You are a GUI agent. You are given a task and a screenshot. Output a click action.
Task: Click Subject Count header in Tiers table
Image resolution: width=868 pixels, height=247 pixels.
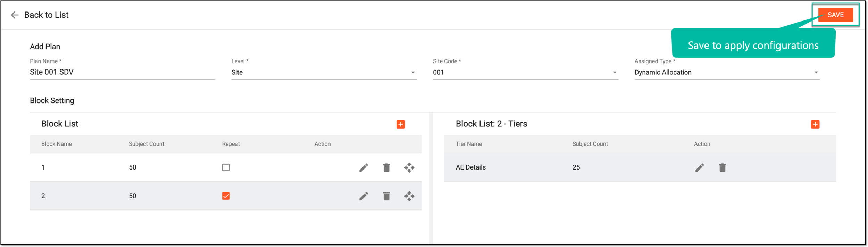click(x=590, y=144)
